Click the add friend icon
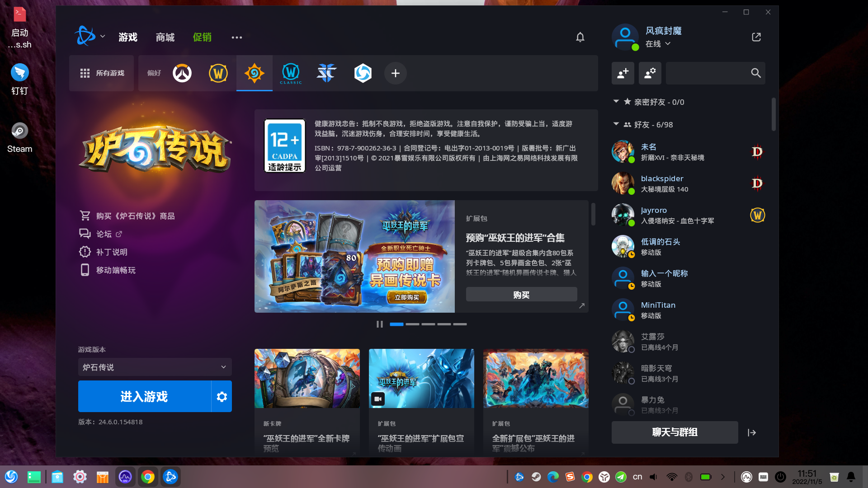868x488 pixels. pyautogui.click(x=623, y=73)
